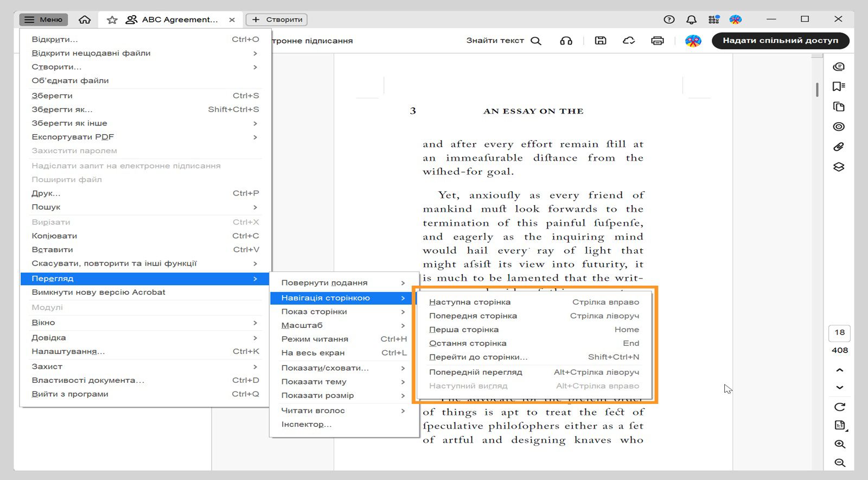Viewport: 868px width, 480px height.
Task: Open Повернути подання submenu
Action: [x=344, y=283]
